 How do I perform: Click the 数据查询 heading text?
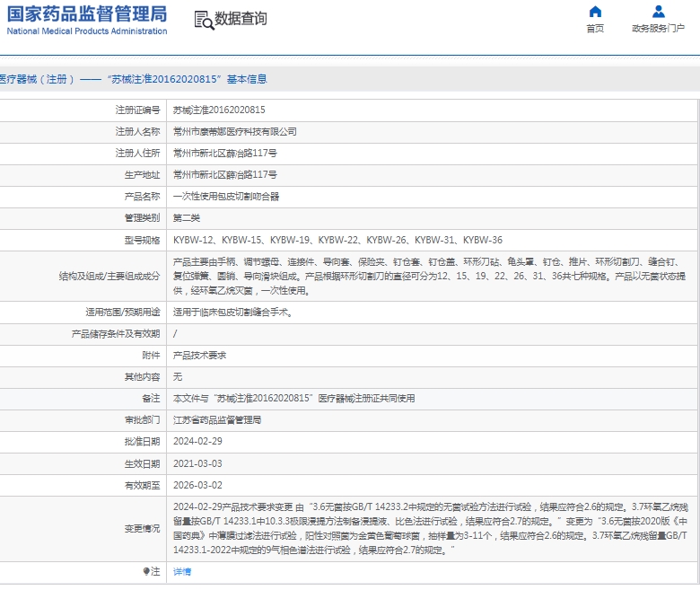tap(241, 19)
